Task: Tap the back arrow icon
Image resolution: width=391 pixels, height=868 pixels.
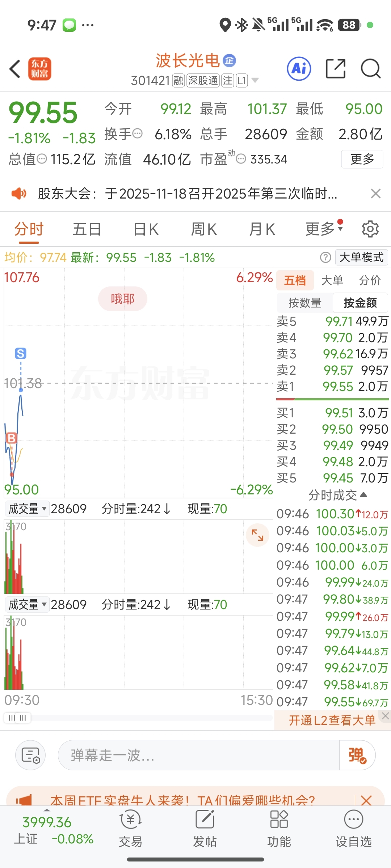Action: click(15, 69)
